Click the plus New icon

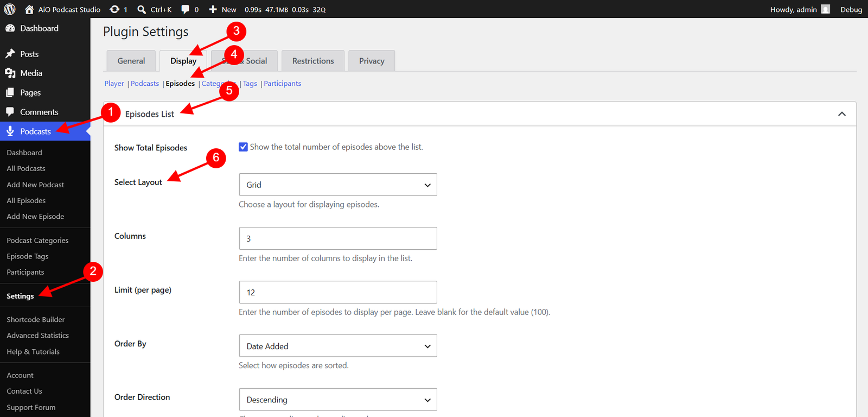tap(213, 9)
